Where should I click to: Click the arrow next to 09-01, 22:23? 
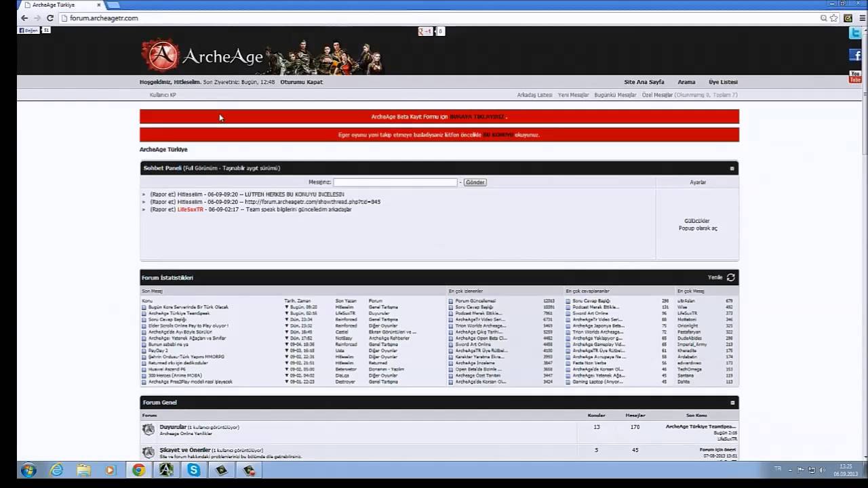coord(287,382)
